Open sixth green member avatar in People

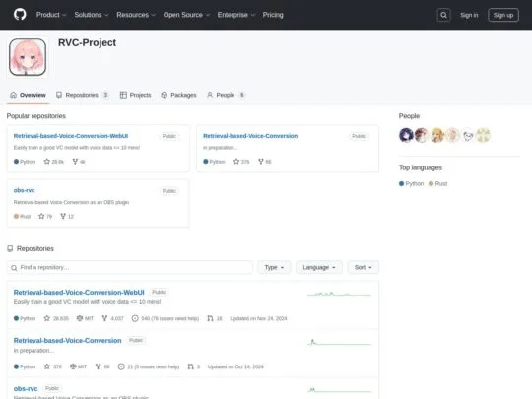[483, 135]
